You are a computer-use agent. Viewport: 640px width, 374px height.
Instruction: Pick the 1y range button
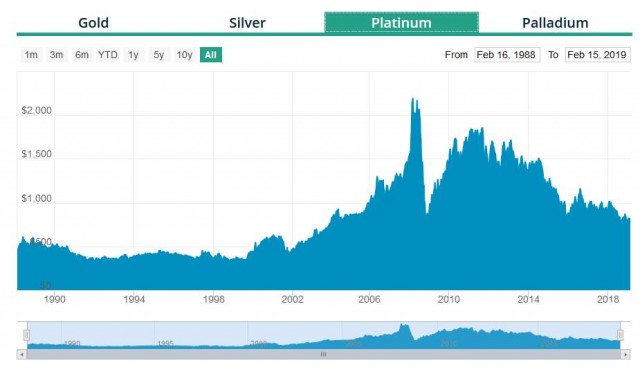(x=133, y=55)
